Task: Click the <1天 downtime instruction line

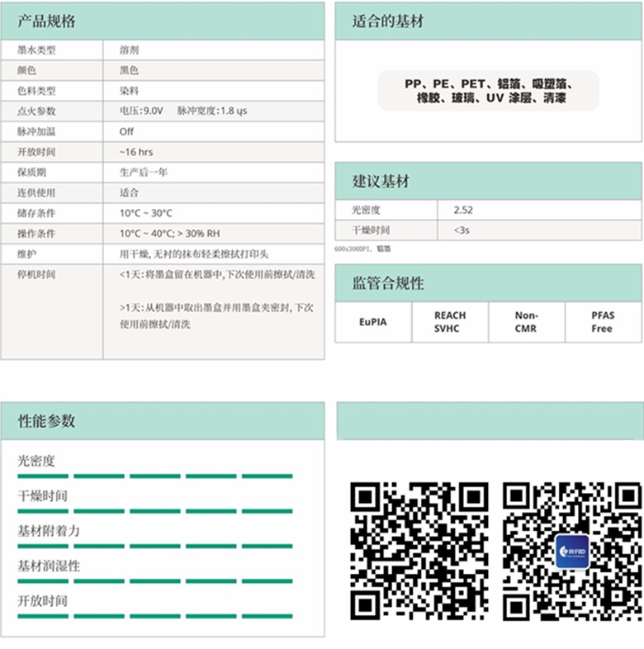Action: click(x=217, y=274)
